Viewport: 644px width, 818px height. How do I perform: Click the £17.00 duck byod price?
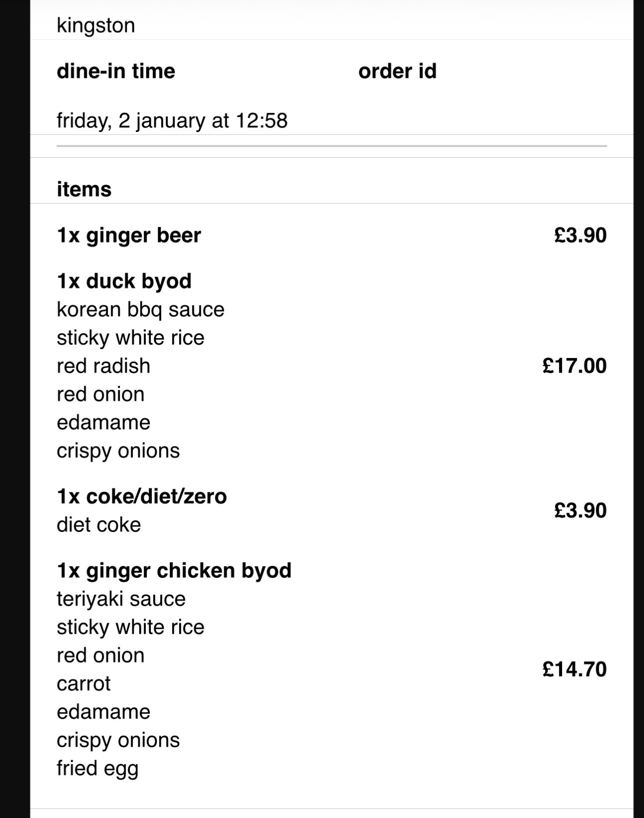pos(574,366)
